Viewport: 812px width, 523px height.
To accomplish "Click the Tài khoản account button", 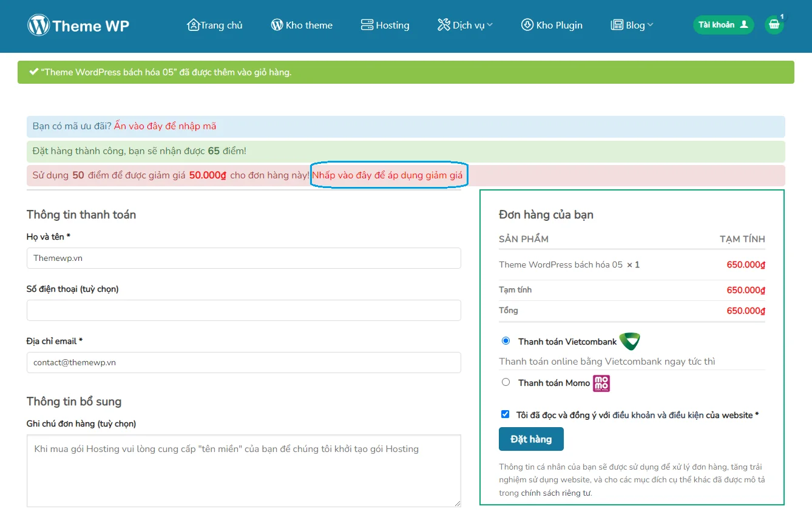I will coord(723,25).
